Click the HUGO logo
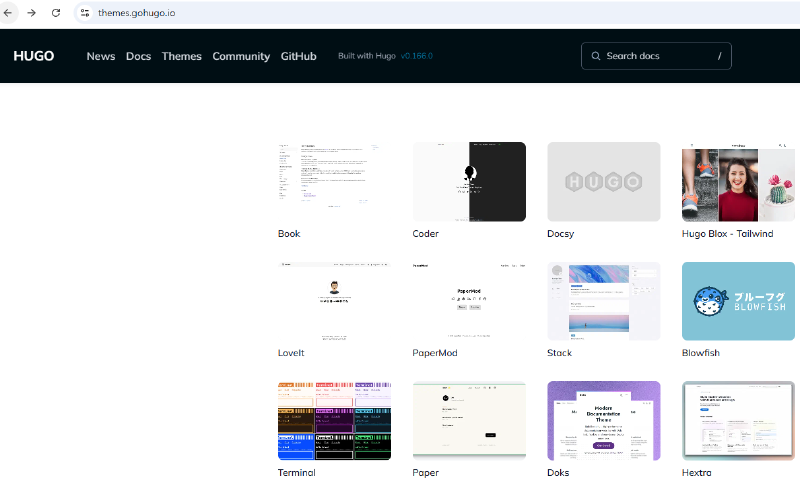Image resolution: width=800 pixels, height=482 pixels. [x=34, y=56]
